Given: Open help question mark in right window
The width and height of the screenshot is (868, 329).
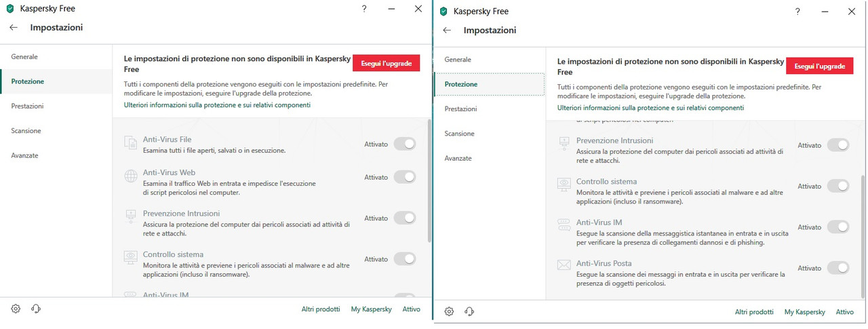Looking at the screenshot, I should point(797,12).
